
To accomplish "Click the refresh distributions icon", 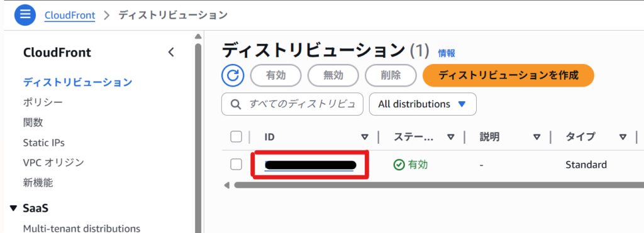I will (233, 75).
